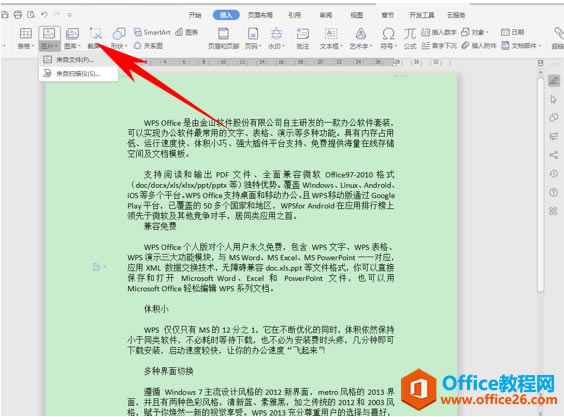Expand the quick access toolbar customize arrow

tap(70, 15)
